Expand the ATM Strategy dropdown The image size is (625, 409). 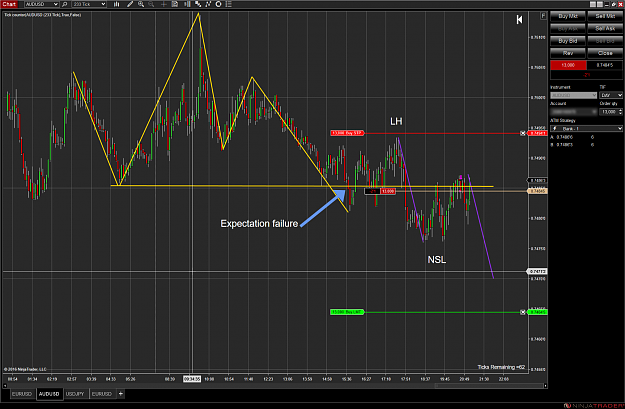(586, 128)
